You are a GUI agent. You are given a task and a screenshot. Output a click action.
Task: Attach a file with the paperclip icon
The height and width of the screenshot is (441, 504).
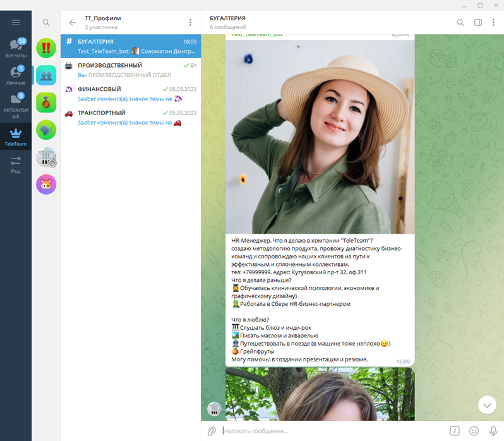pyautogui.click(x=212, y=431)
